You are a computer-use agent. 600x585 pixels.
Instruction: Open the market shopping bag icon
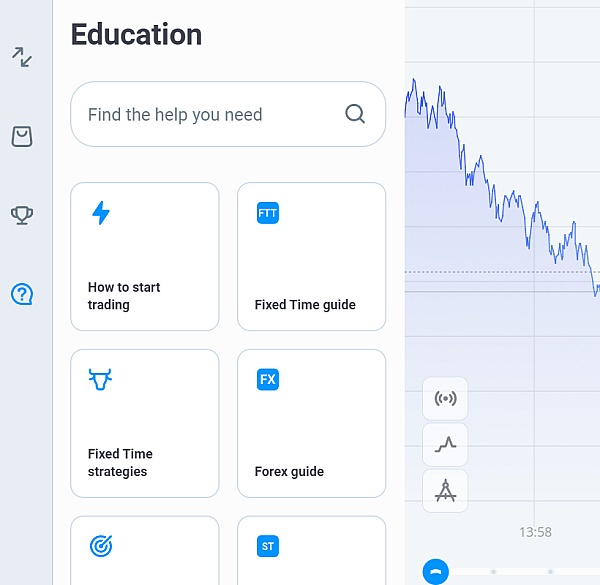tap(22, 136)
